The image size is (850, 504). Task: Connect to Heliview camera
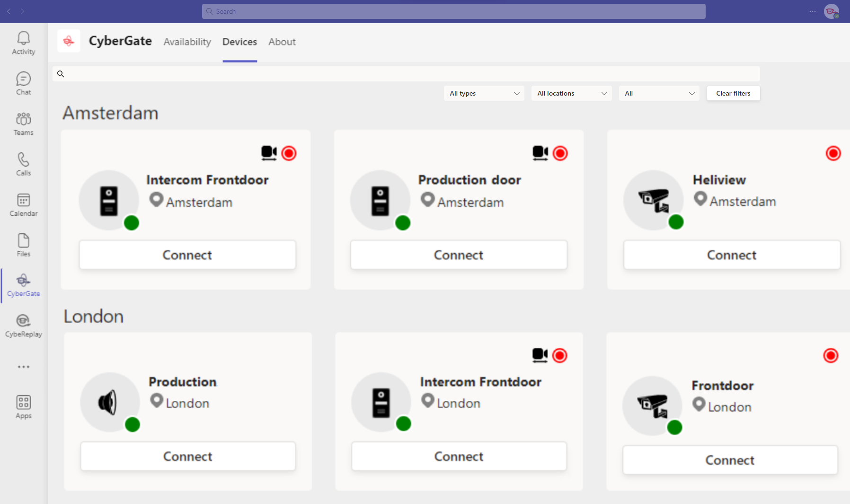pos(732,255)
